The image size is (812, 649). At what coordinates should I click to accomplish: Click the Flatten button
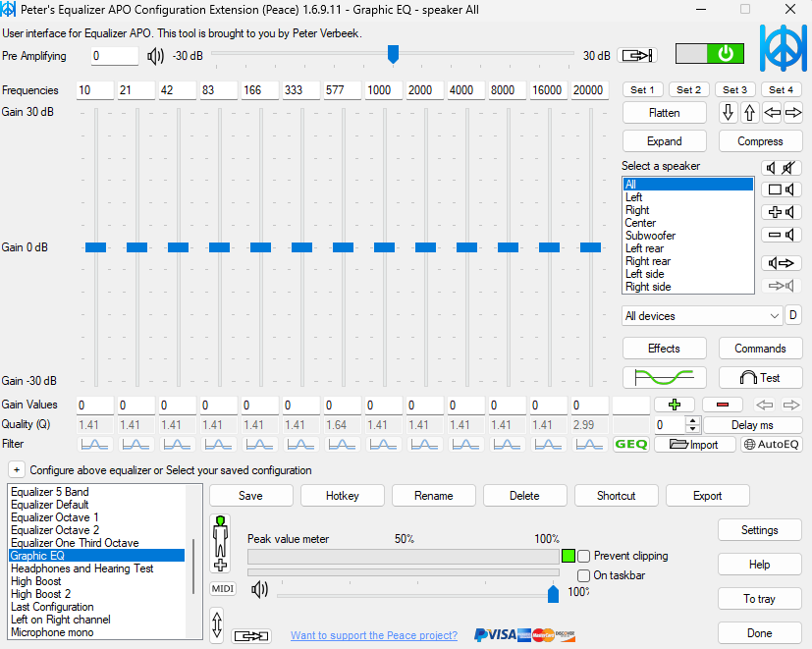665,112
